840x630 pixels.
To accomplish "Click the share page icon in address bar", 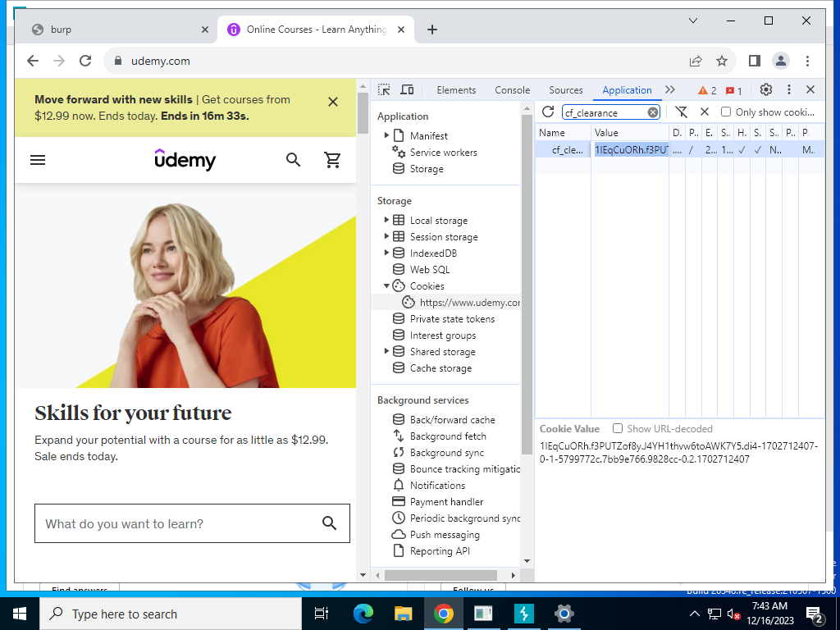I will (x=696, y=61).
